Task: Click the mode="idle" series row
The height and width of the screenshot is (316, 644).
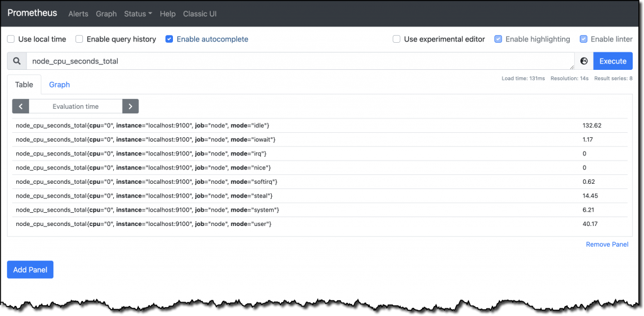Action: click(320, 125)
